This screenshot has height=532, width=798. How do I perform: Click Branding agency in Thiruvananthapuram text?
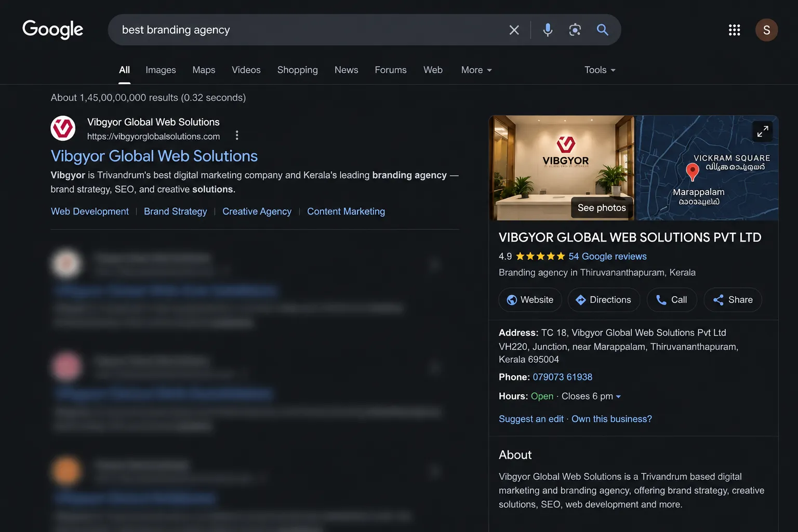coord(597,273)
